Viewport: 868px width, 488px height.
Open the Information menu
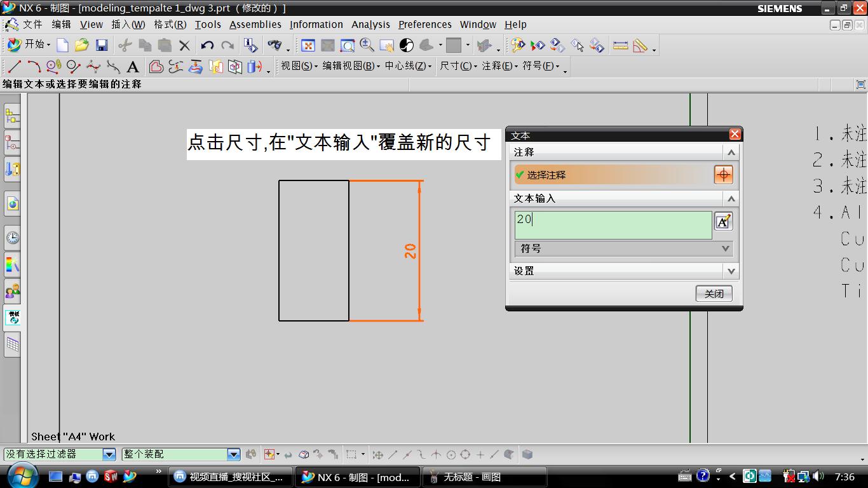click(316, 24)
